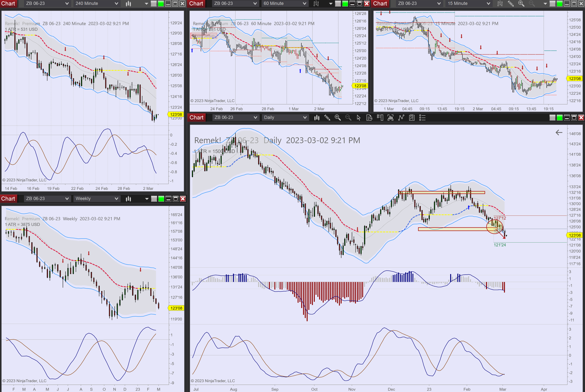Open chart properties list icon in Daily toolbar
Viewport: 585px width, 392px height.
pyautogui.click(x=422, y=117)
